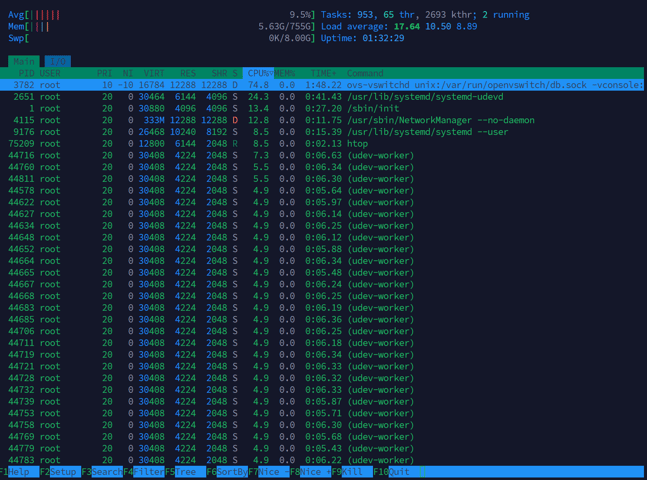Select udev-worker row with PID 44719
The image size is (647, 480).
pyautogui.click(x=322, y=355)
